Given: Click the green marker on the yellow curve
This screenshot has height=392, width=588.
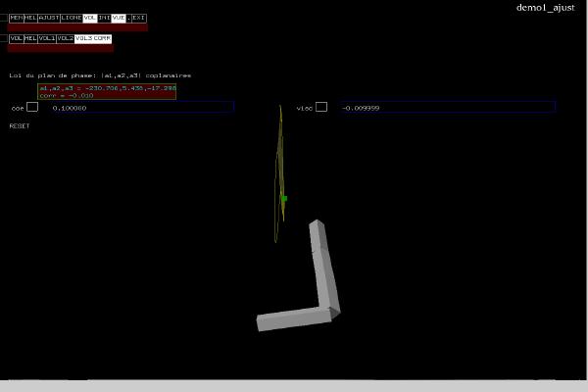Looking at the screenshot, I should pos(284,198).
